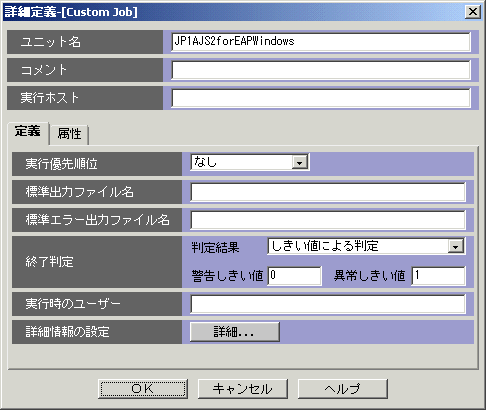Open help with ヘルプ button

[x=343, y=389]
